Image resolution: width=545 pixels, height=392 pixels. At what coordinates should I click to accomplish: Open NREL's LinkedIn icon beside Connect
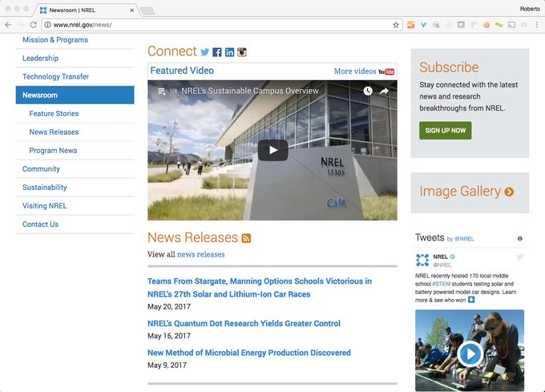229,52
